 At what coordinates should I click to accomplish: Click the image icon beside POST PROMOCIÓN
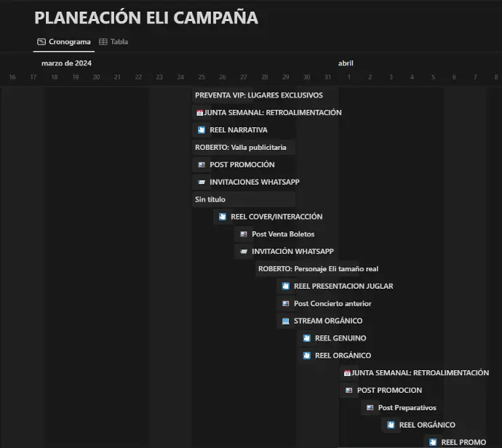(202, 165)
